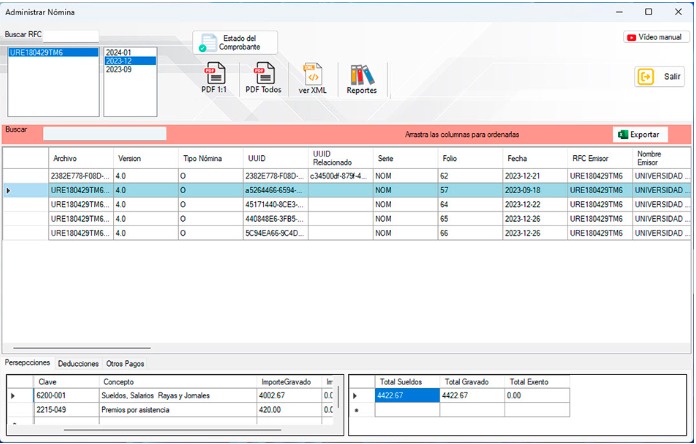The image size is (696, 444).
Task: Open the Video manual YouTube button
Action: (656, 37)
